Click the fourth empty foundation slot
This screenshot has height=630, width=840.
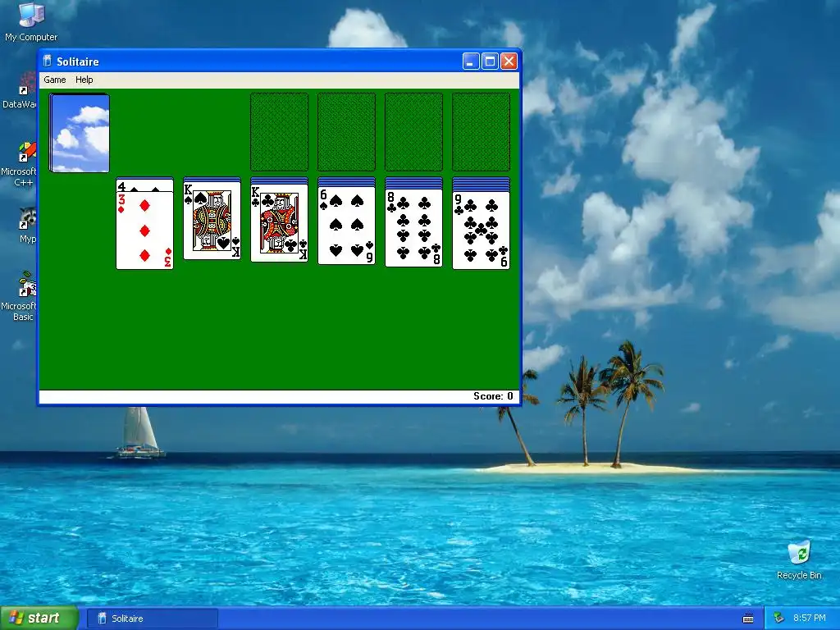[x=481, y=132]
